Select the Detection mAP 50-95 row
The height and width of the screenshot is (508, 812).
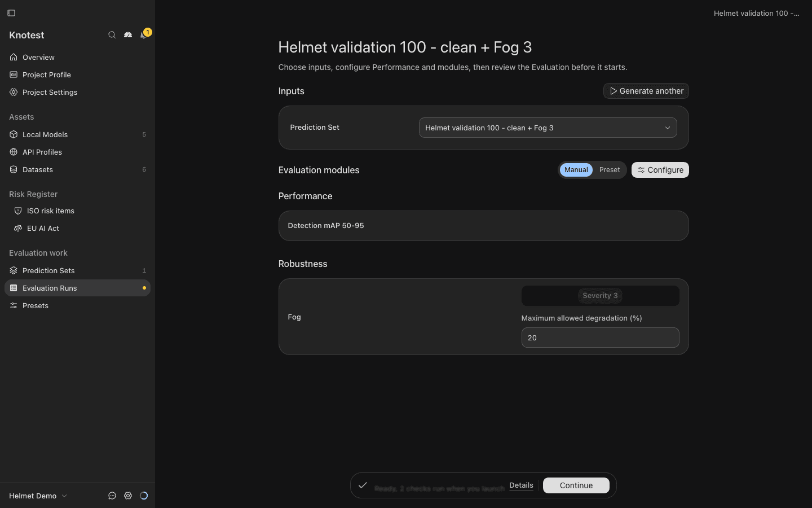click(484, 226)
